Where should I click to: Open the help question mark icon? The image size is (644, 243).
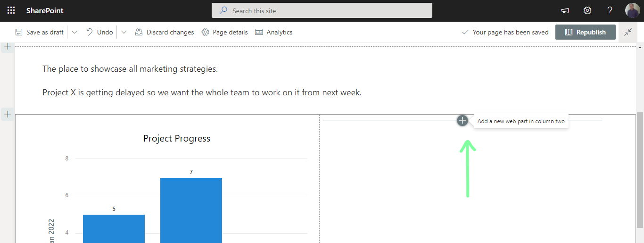[x=610, y=10]
